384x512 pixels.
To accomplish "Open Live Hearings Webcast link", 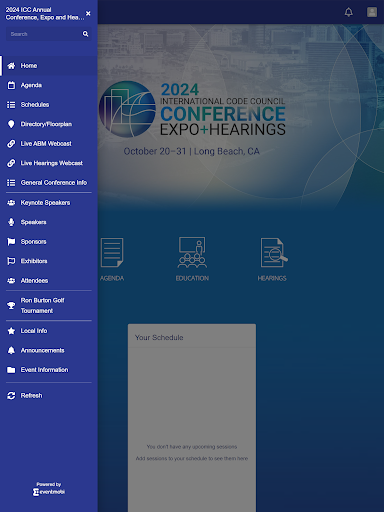I will tap(49, 163).
